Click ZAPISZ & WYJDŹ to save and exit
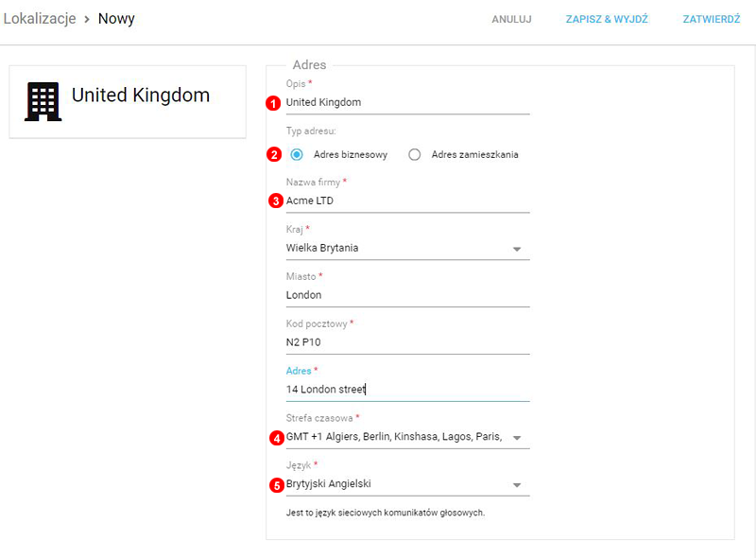 (607, 19)
